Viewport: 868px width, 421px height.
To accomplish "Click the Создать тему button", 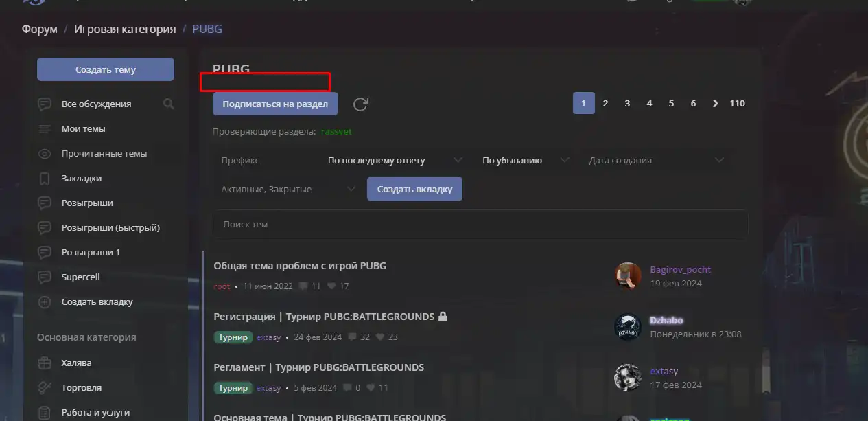I will pyautogui.click(x=106, y=69).
